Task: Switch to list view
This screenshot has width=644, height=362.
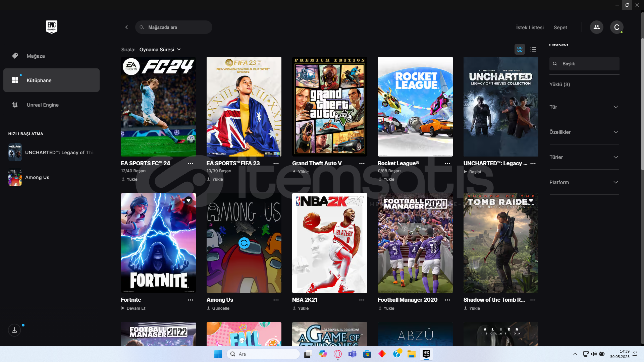Action: [x=533, y=49]
